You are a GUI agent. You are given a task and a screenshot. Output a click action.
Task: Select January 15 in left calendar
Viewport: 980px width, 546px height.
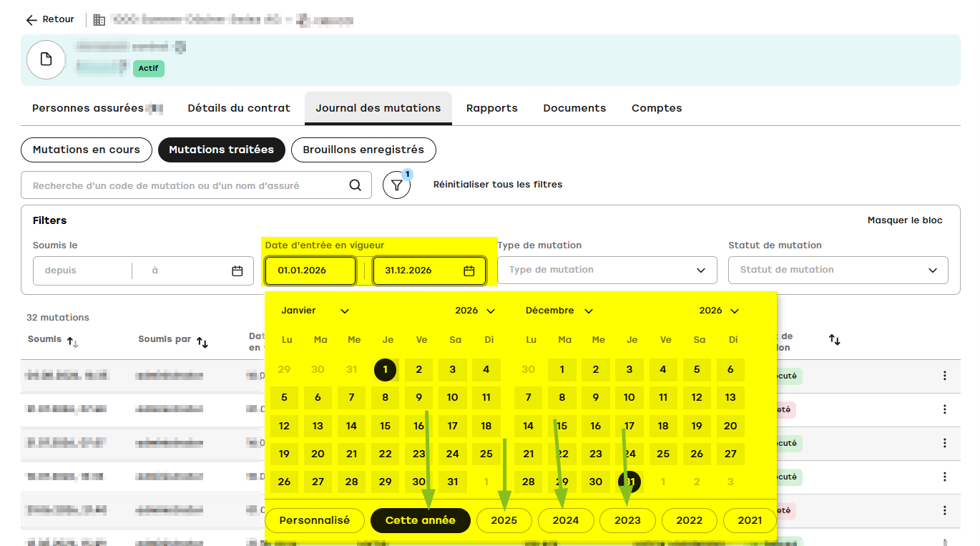click(386, 426)
